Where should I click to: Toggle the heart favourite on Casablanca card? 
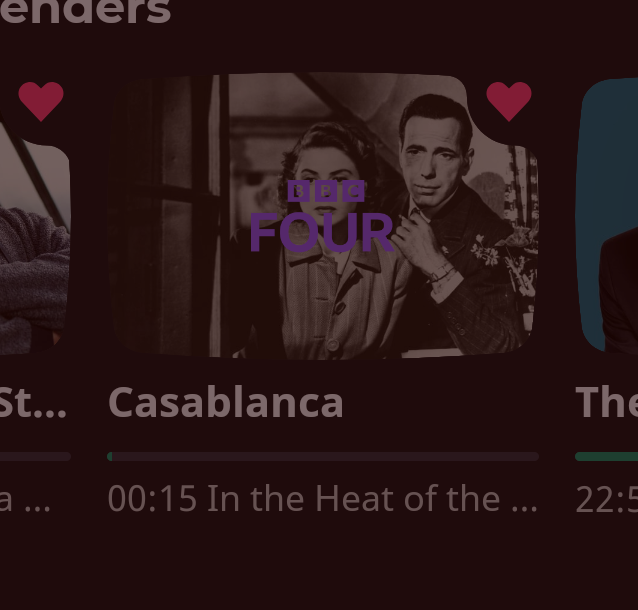pyautogui.click(x=509, y=101)
